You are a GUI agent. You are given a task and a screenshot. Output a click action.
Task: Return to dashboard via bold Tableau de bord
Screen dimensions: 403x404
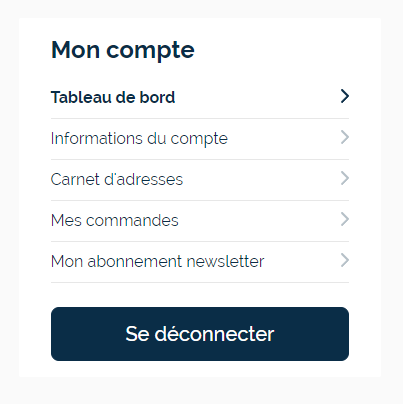coord(113,97)
